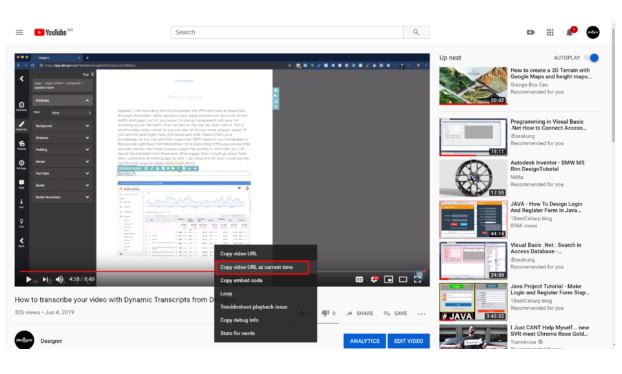The width and height of the screenshot is (622, 374).
Task: Click the search magnifier button
Action: tap(416, 33)
